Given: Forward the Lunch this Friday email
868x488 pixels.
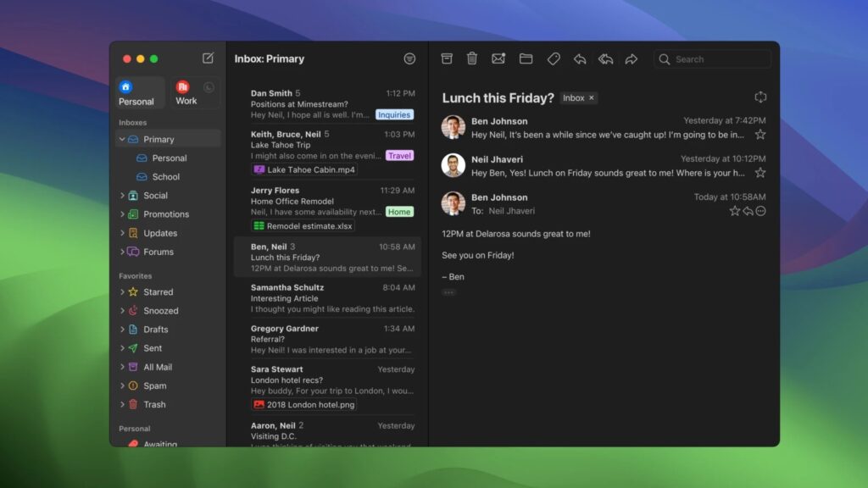Looking at the screenshot, I should (x=632, y=58).
